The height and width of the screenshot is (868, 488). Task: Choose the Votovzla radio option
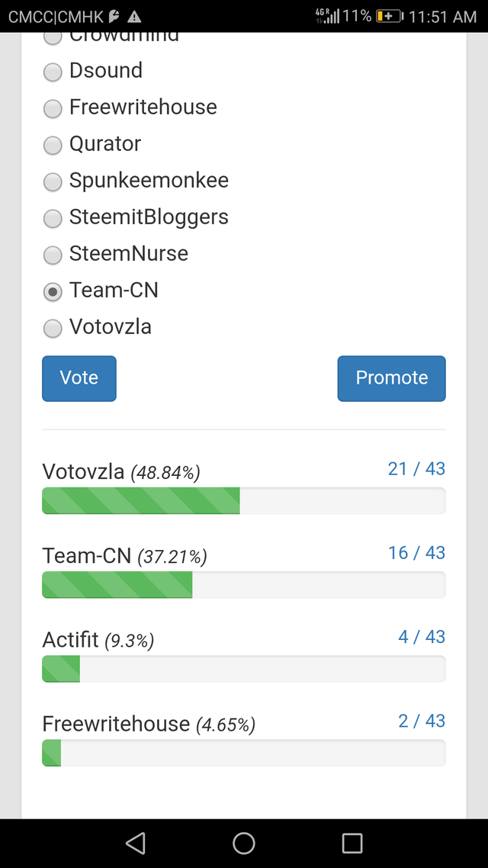tap(53, 328)
